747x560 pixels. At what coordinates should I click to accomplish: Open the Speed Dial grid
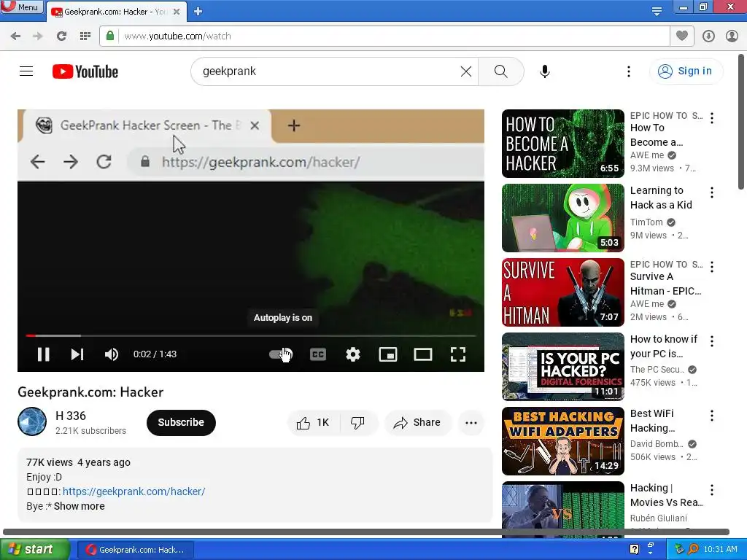pos(85,36)
